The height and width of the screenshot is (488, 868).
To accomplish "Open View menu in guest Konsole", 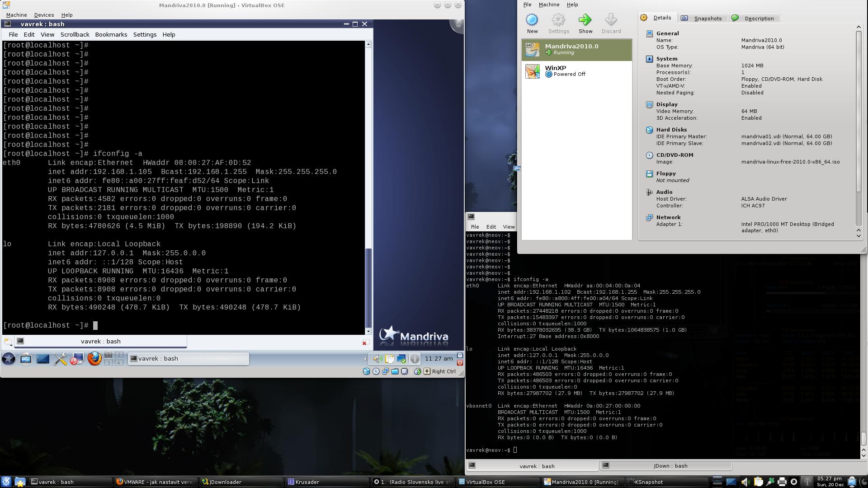I will tap(47, 34).
